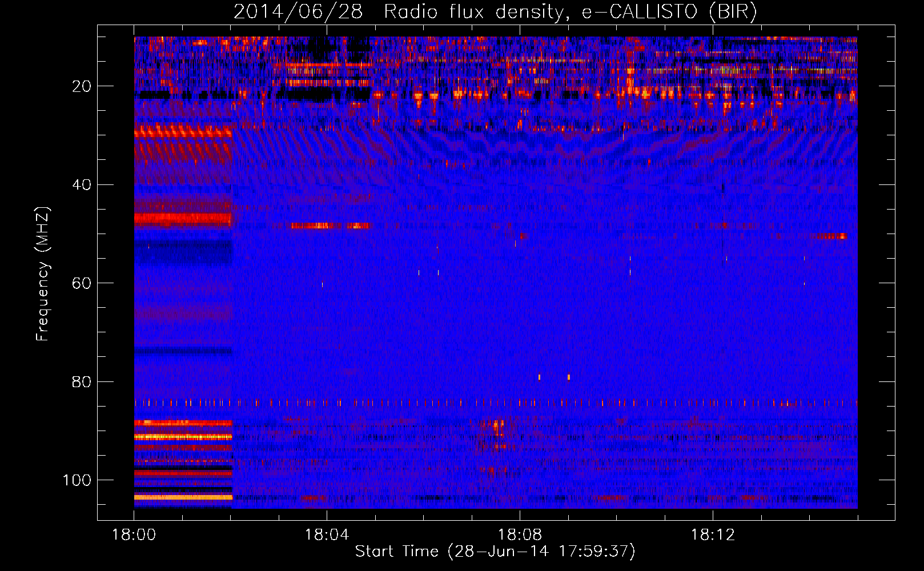Click the 18:00 time tick label
The image size is (924, 571).
click(134, 535)
